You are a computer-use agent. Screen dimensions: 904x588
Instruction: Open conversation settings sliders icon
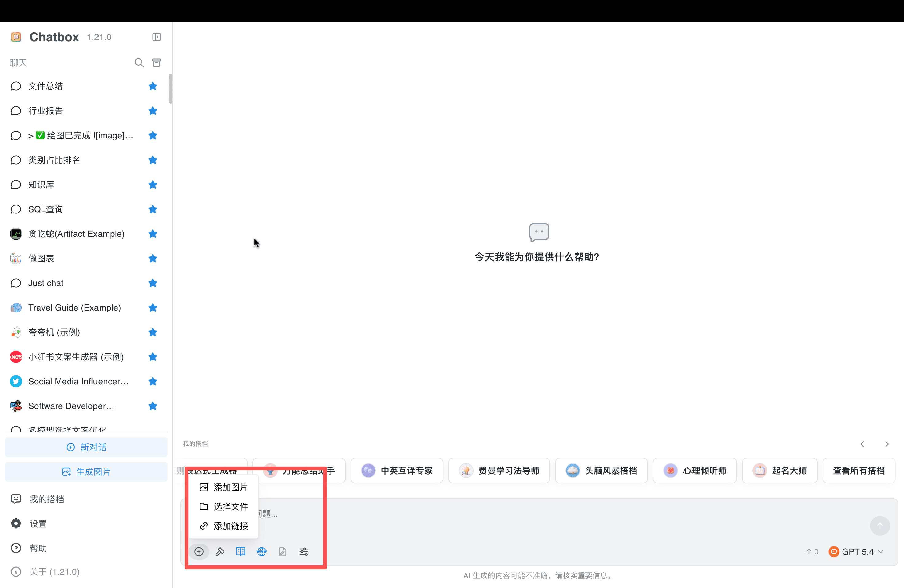pyautogui.click(x=304, y=551)
